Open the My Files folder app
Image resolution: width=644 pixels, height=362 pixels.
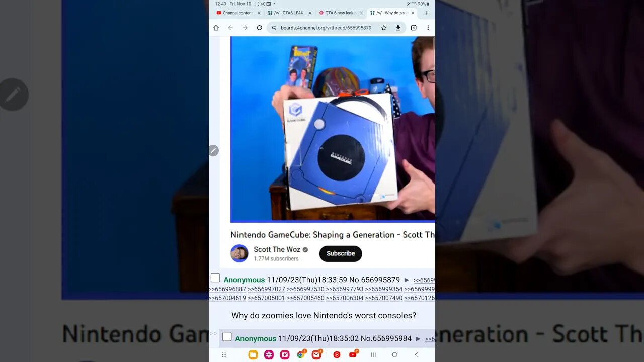[253, 355]
